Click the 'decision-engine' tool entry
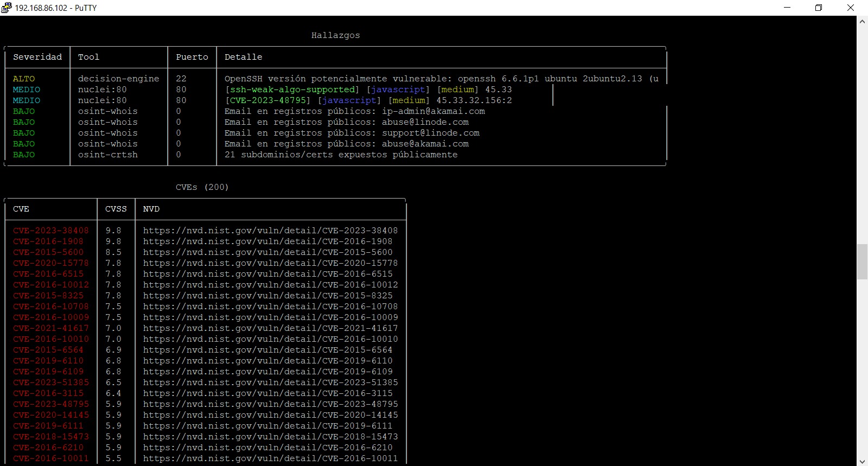 click(x=119, y=79)
